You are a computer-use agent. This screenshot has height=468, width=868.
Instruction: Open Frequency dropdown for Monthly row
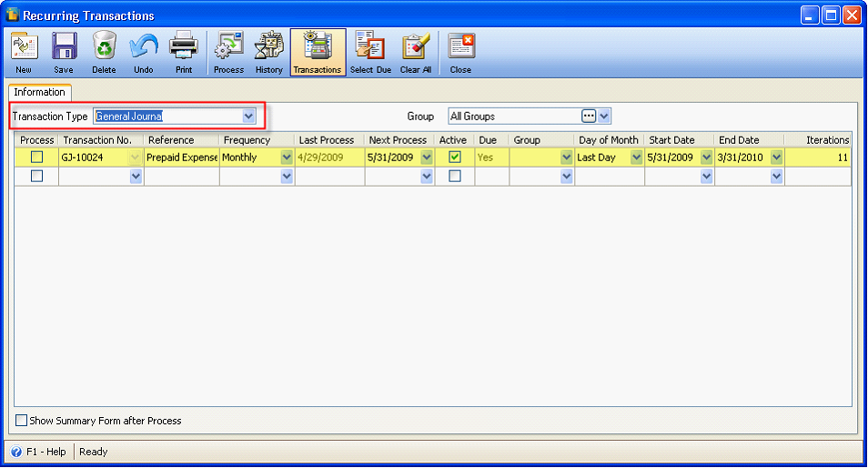(287, 158)
